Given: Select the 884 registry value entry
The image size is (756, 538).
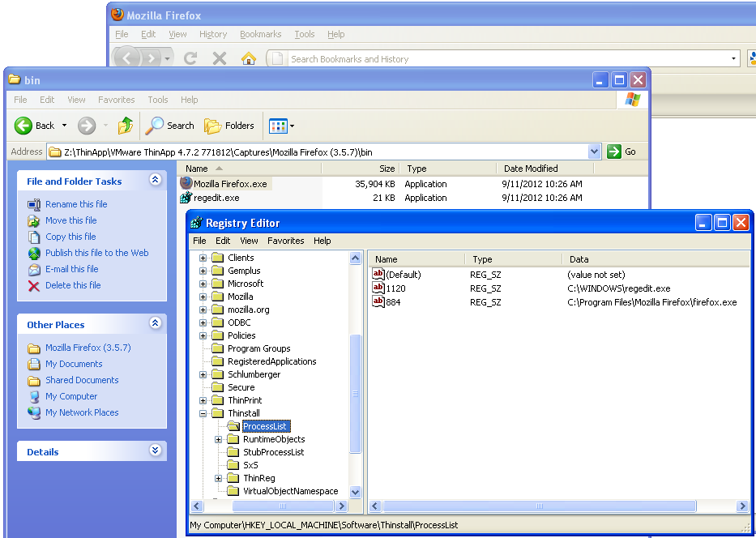Looking at the screenshot, I should pos(393,302).
